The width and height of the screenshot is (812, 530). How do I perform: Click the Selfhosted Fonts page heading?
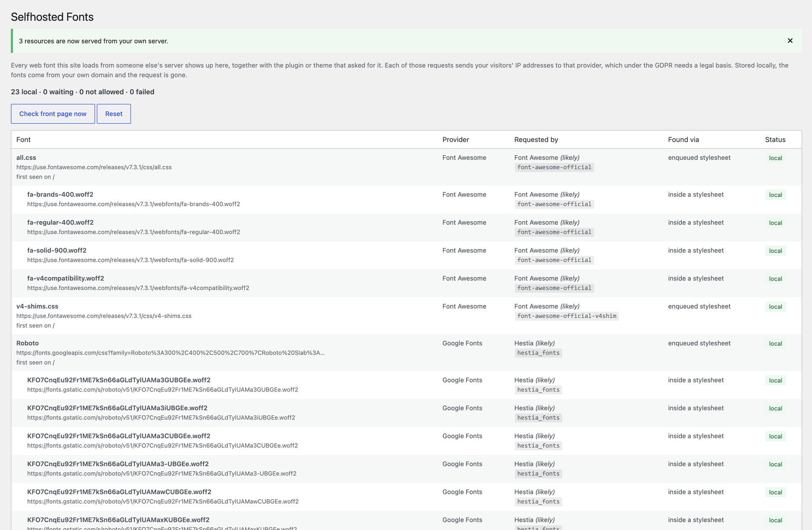point(52,17)
